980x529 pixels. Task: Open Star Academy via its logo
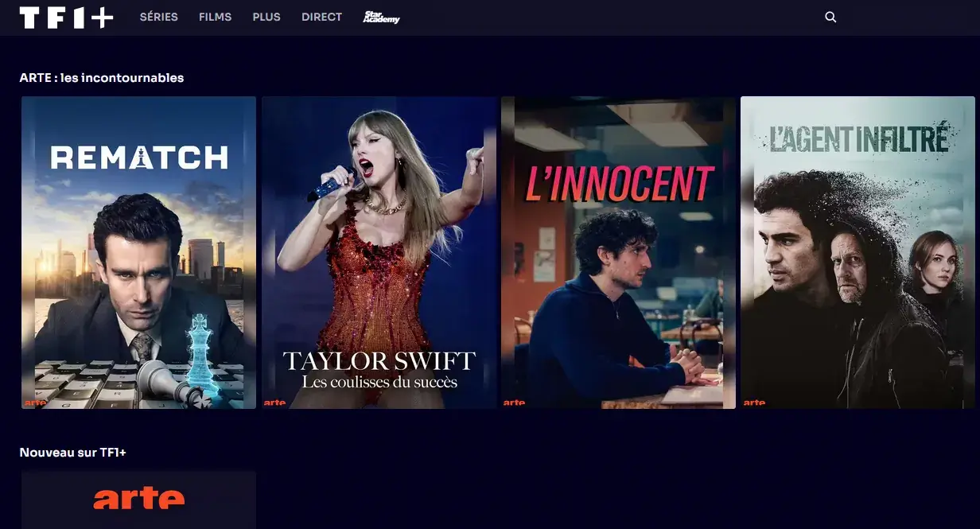(x=381, y=17)
